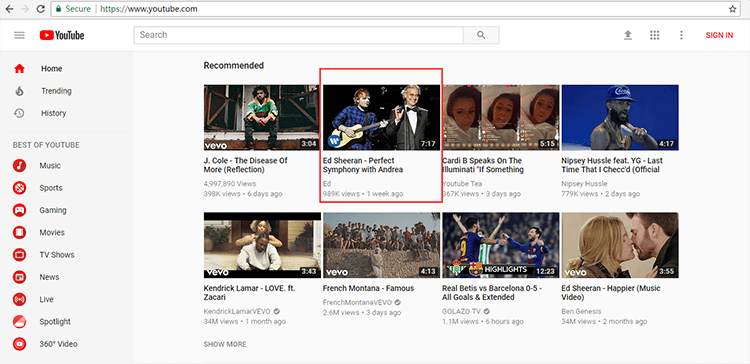Screen dimensions: 750x364
Task: Select Trending in the sidebar
Action: (56, 91)
